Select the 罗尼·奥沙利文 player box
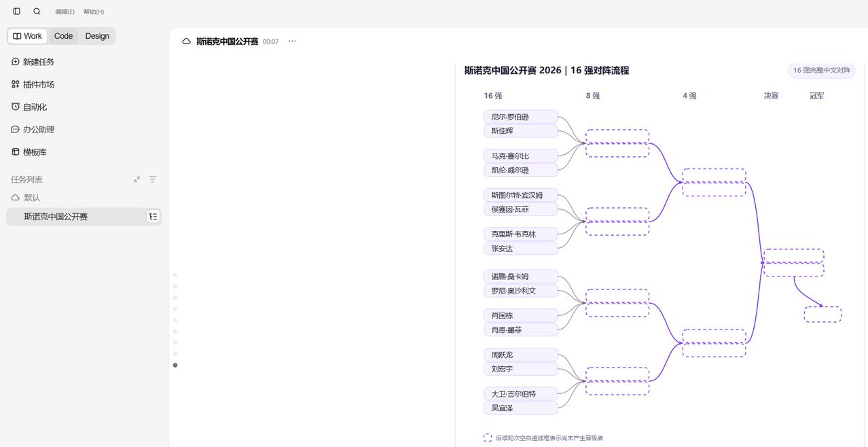The width and height of the screenshot is (868, 447). point(520,291)
